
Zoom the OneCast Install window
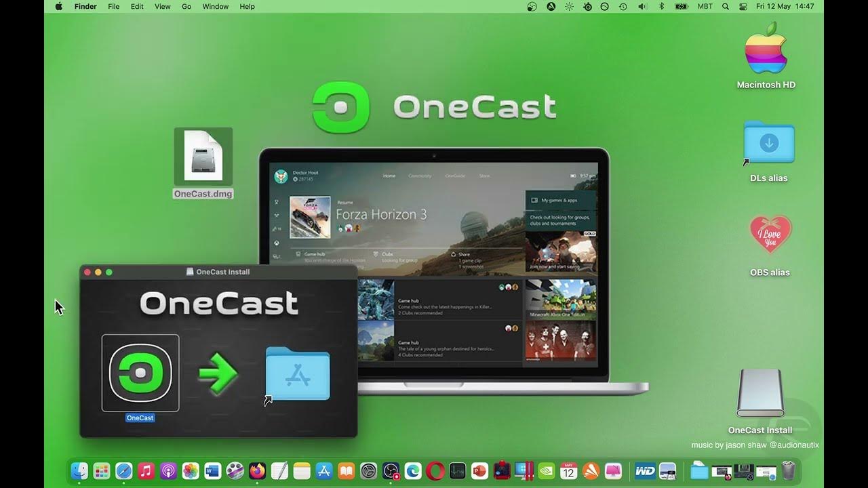click(108, 272)
